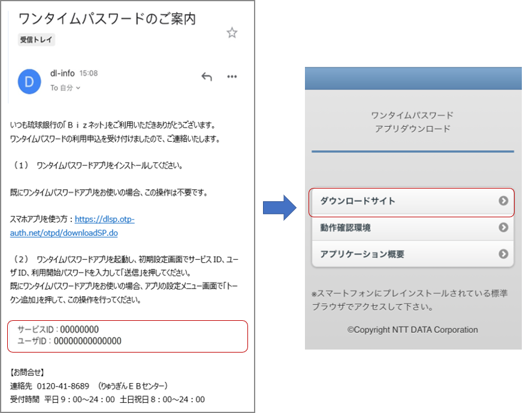Click the chevron icon beside アプリケーション概要

pyautogui.click(x=503, y=254)
